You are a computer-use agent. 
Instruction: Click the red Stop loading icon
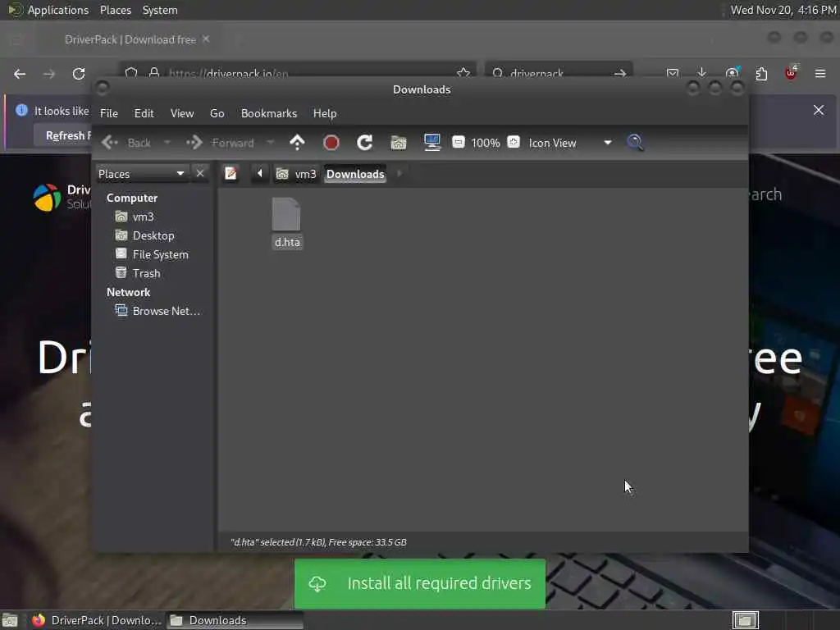pos(331,143)
